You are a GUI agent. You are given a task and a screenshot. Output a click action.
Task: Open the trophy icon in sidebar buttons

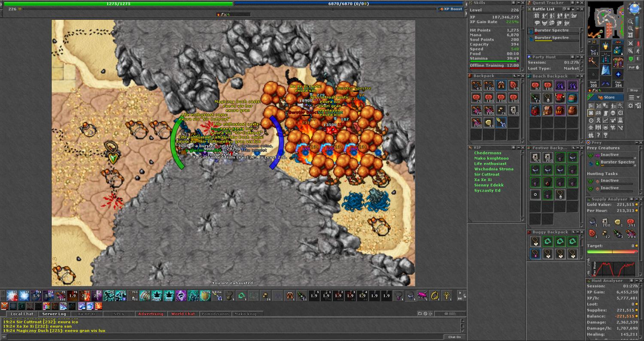coord(605,135)
